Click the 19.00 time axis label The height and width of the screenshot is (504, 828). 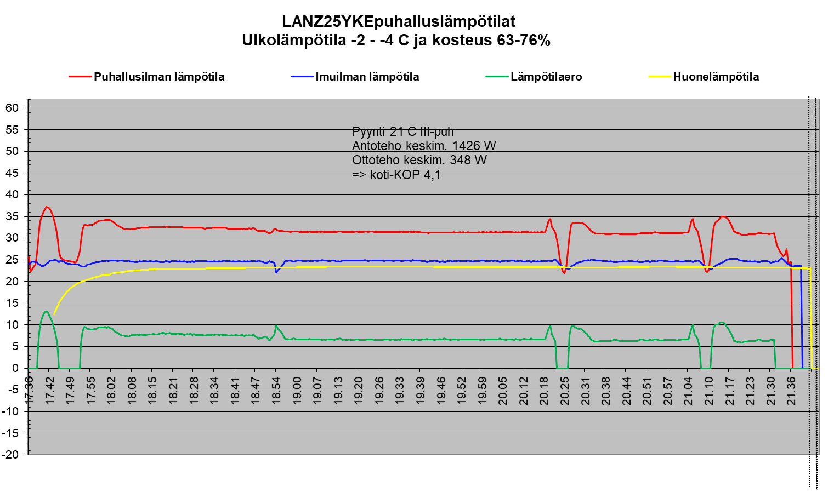pyautogui.click(x=296, y=390)
